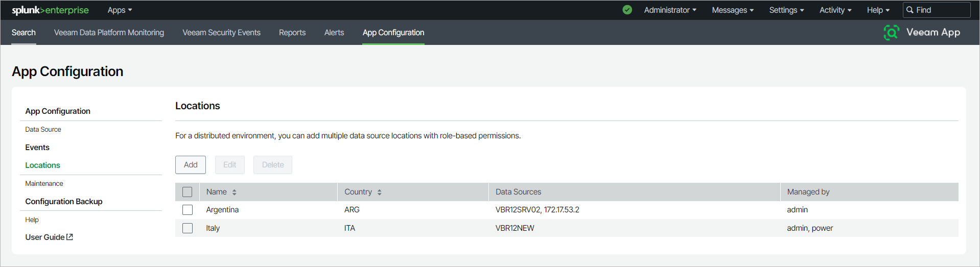Check the Italy row checkbox
980x267 pixels.
pos(188,228)
